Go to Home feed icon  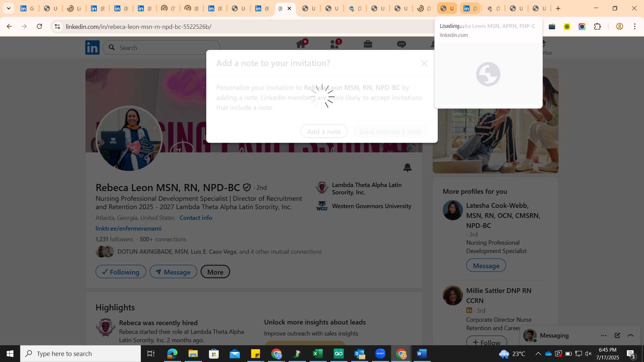tap(301, 44)
